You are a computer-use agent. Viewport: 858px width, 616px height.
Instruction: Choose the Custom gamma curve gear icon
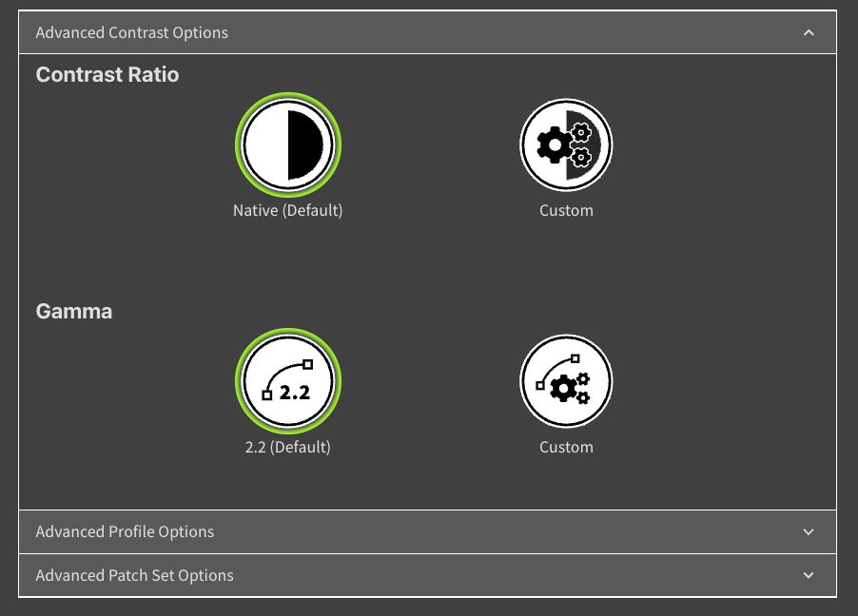pyautogui.click(x=566, y=382)
